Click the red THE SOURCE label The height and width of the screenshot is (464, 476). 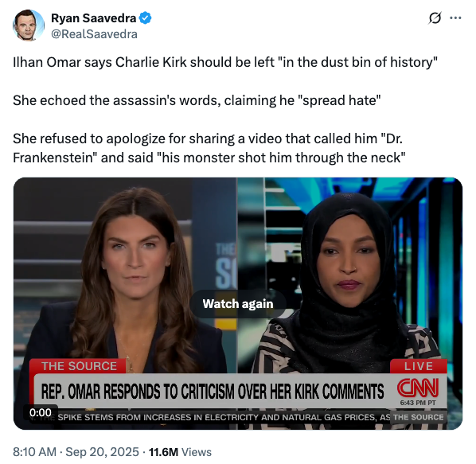pyautogui.click(x=79, y=366)
